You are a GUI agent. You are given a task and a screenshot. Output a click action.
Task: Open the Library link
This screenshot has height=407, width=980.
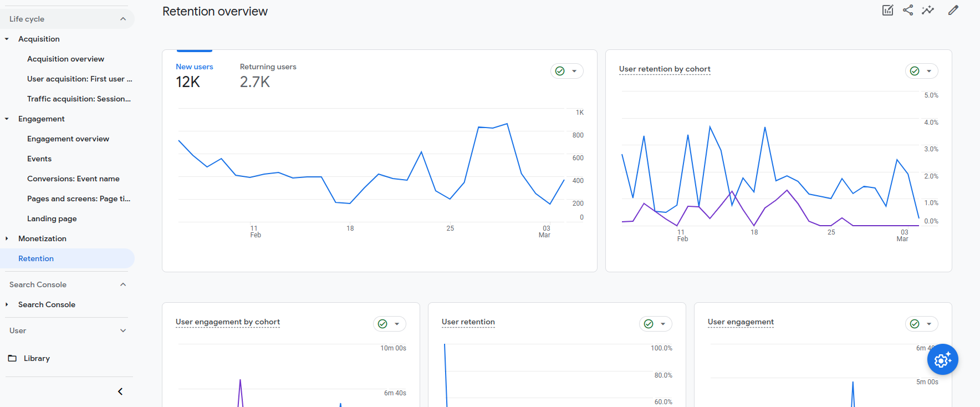[x=37, y=358]
